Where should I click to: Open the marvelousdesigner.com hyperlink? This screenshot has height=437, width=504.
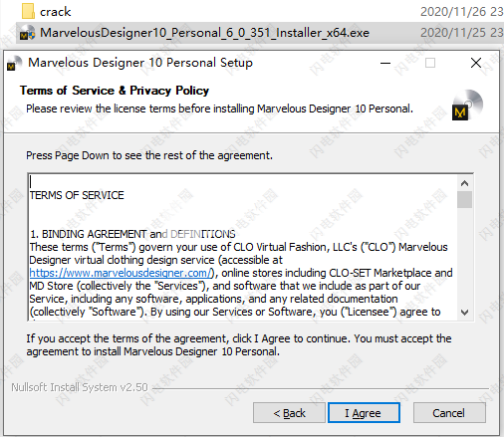(121, 273)
